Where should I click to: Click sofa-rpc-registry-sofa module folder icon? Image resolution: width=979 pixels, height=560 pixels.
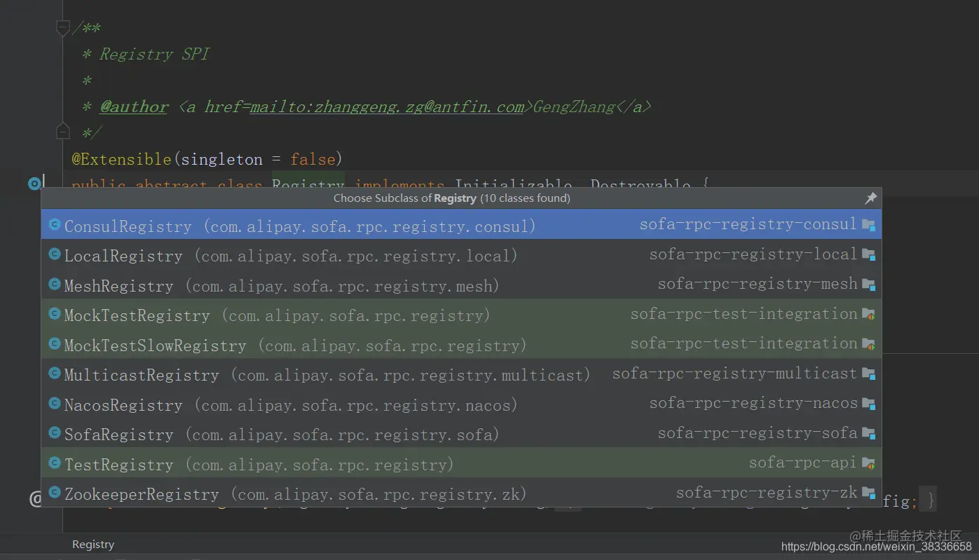tap(869, 433)
